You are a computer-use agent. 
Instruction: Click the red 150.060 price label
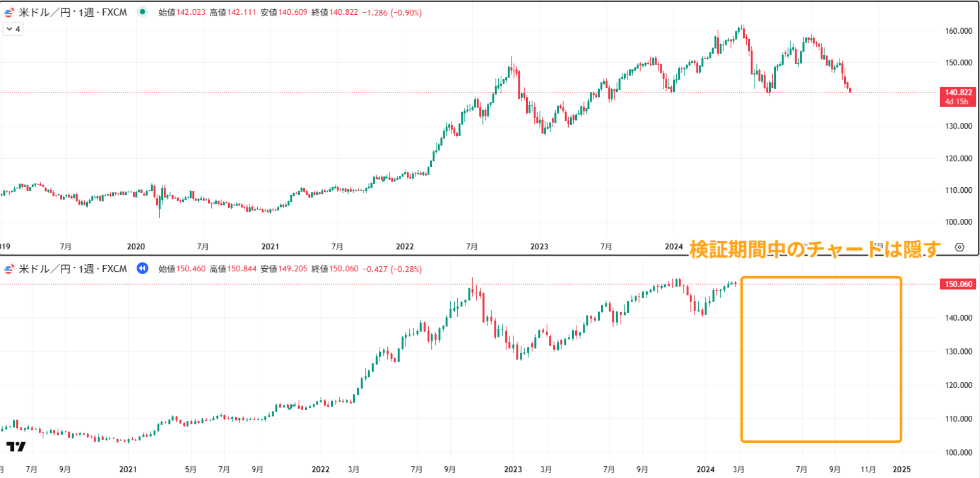(x=958, y=284)
